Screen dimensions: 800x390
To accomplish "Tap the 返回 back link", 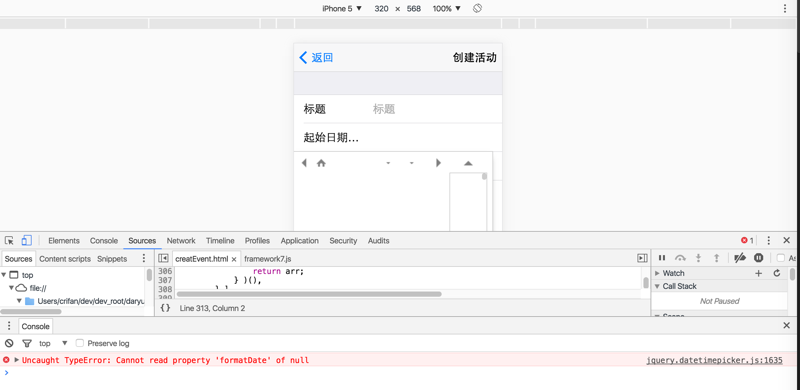I will tap(316, 57).
